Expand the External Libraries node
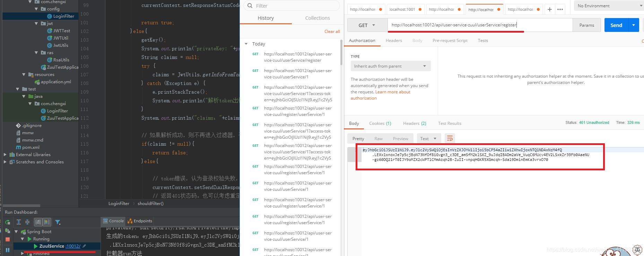Screen dimensions: 644x256 pyautogui.click(x=5, y=155)
